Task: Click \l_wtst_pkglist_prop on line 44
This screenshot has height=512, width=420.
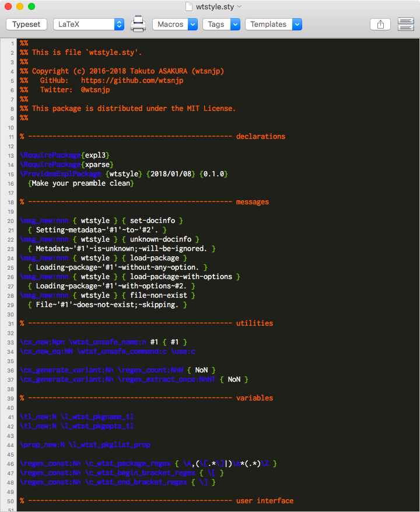Action: tap(110, 445)
